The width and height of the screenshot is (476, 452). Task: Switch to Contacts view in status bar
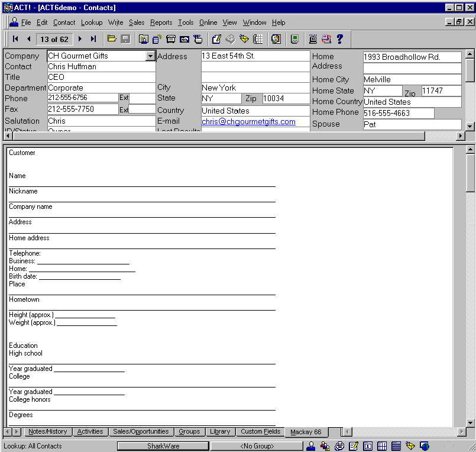tap(311, 446)
